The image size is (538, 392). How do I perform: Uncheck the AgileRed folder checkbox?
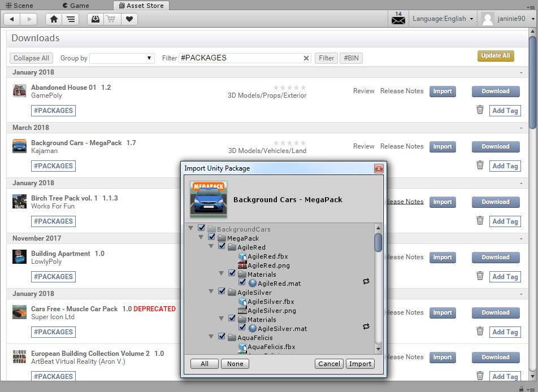coord(222,246)
